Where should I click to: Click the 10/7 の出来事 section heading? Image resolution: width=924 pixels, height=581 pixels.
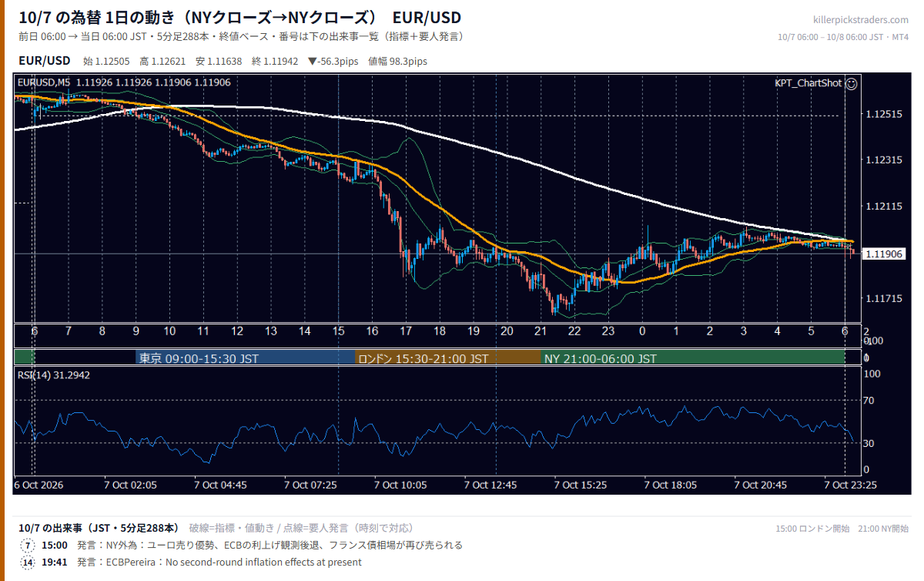coord(99,528)
